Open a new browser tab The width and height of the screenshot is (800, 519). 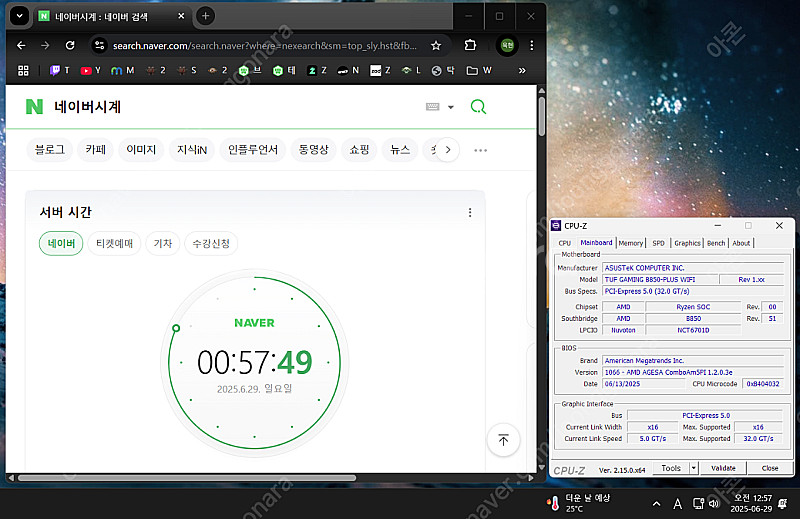point(206,16)
